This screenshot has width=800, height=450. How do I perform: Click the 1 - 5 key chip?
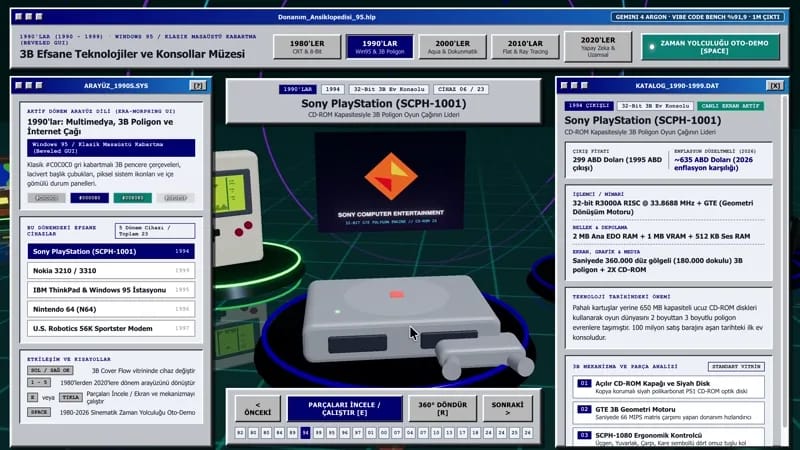click(39, 382)
